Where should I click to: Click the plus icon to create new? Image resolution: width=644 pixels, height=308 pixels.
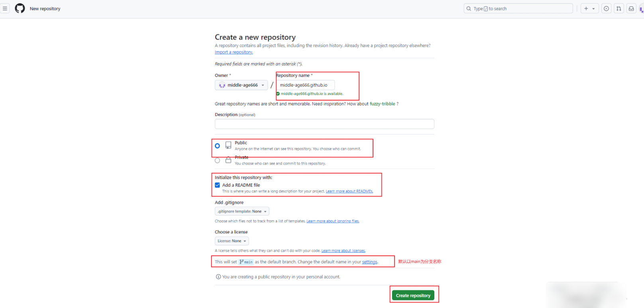[x=586, y=8]
